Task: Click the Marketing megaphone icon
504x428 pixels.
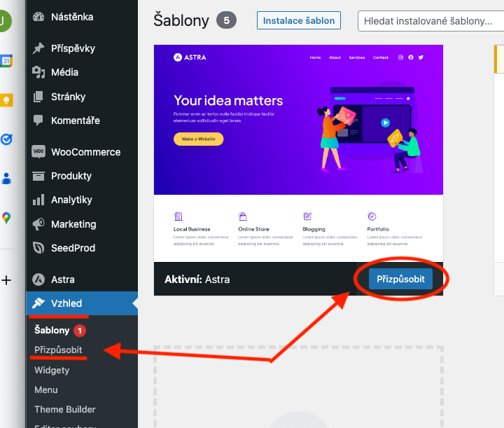Action: [38, 224]
